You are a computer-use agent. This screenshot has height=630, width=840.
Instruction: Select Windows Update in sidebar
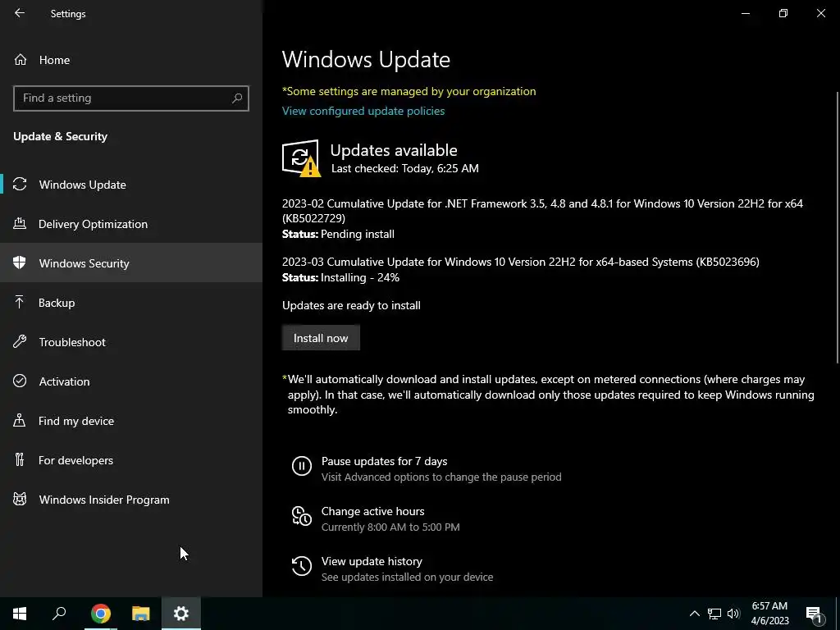(x=131, y=185)
